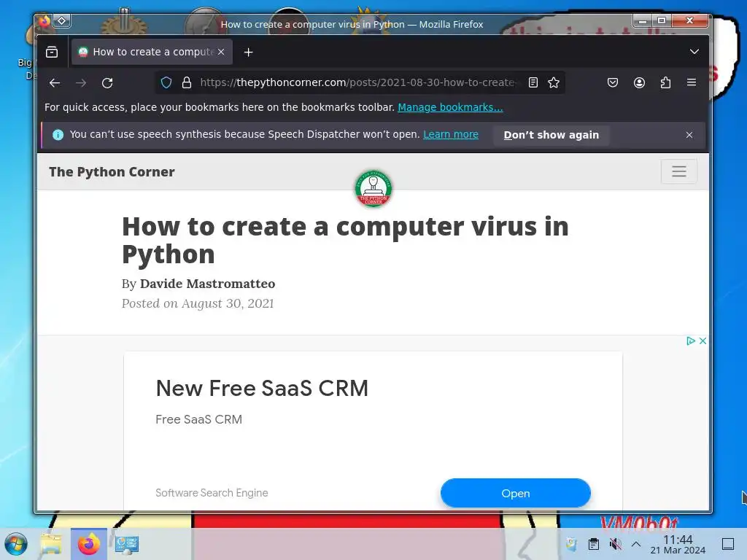The width and height of the screenshot is (747, 560).
Task: View site security padlock information
Action: pos(187,83)
